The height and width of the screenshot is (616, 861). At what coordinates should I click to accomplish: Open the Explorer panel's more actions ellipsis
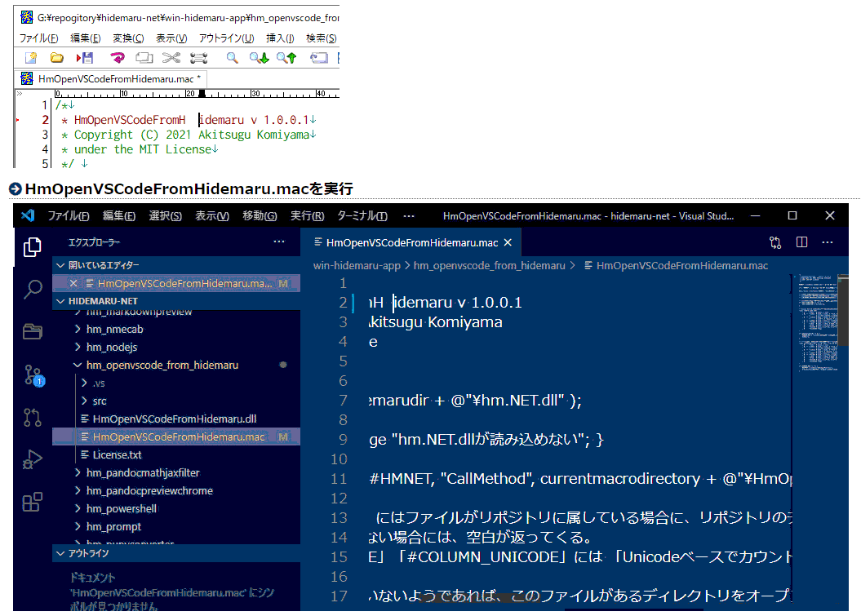tap(279, 242)
